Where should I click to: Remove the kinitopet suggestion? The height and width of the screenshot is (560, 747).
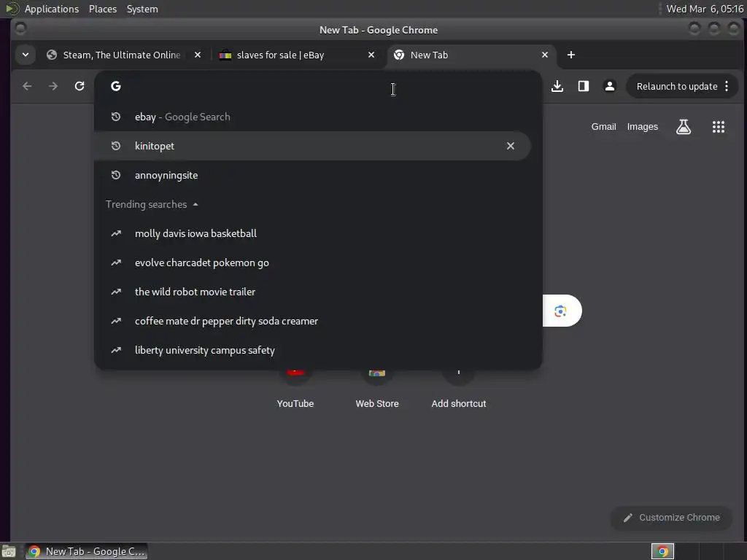pos(510,146)
